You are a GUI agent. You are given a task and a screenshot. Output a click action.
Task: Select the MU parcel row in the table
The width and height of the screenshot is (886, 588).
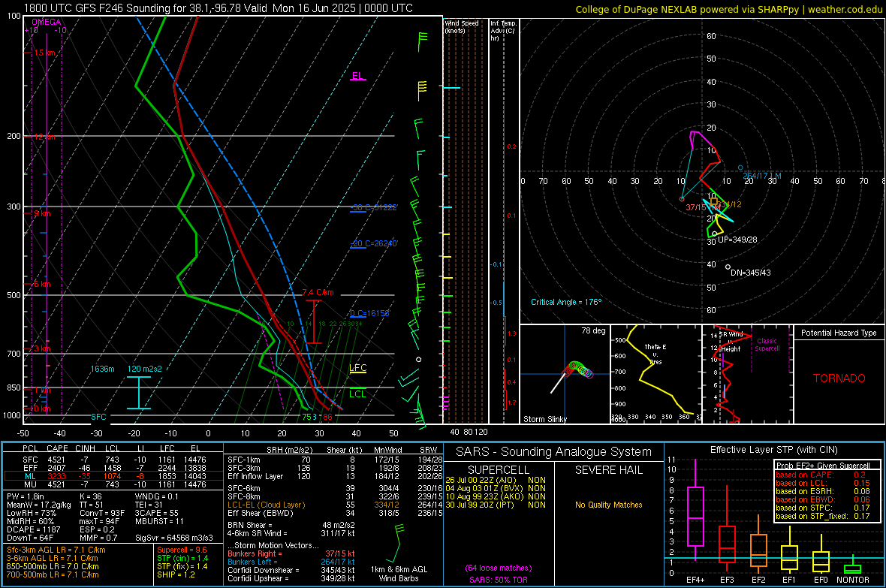point(113,484)
